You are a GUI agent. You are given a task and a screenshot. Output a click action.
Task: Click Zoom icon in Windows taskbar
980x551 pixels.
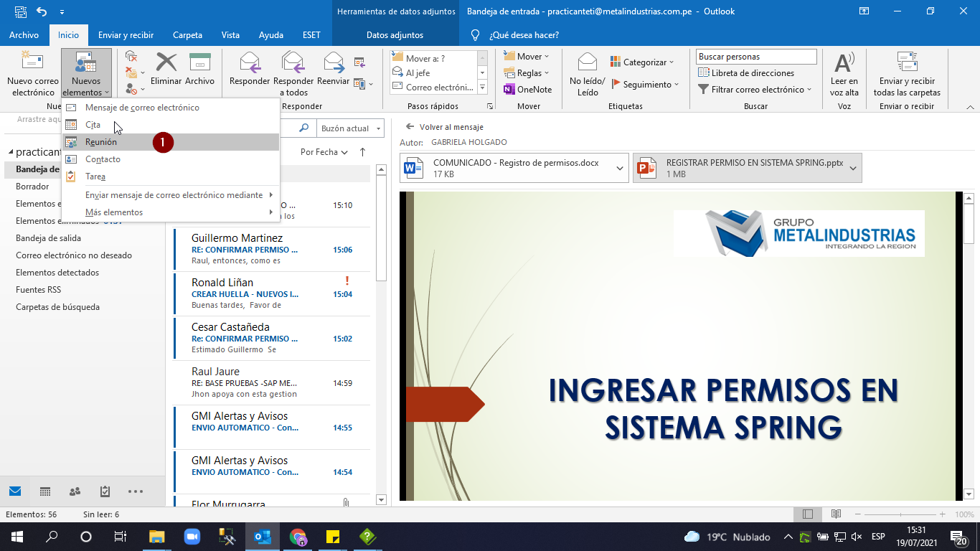click(x=192, y=536)
